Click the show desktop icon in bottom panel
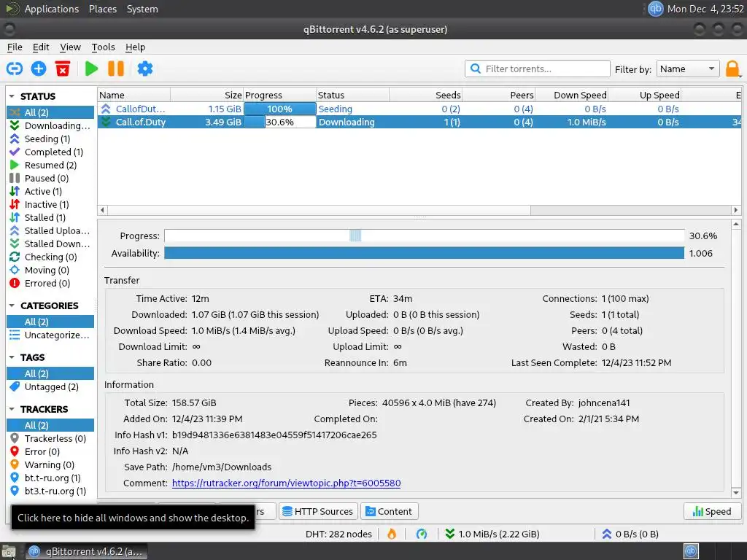The height and width of the screenshot is (560, 747). coord(9,552)
